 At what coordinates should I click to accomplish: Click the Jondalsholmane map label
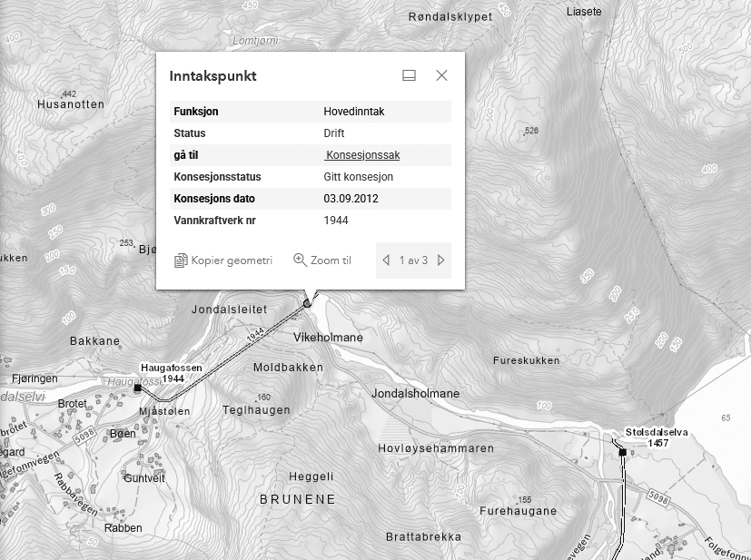(415, 394)
